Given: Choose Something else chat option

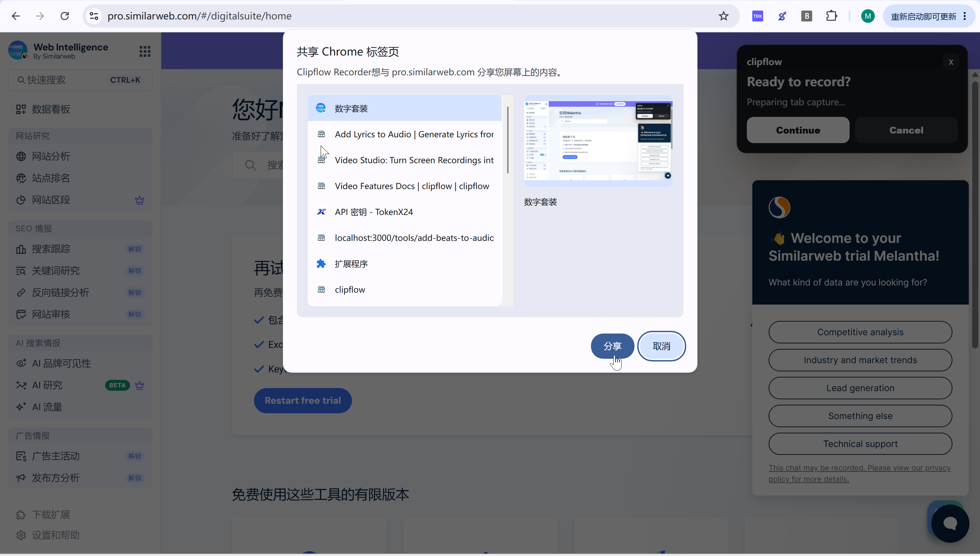Looking at the screenshot, I should (x=860, y=416).
